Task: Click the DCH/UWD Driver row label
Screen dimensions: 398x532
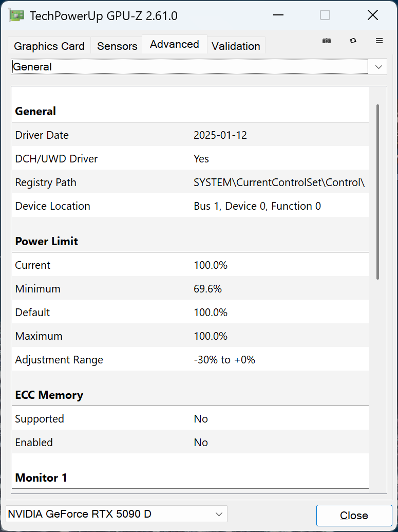Action: (56, 158)
